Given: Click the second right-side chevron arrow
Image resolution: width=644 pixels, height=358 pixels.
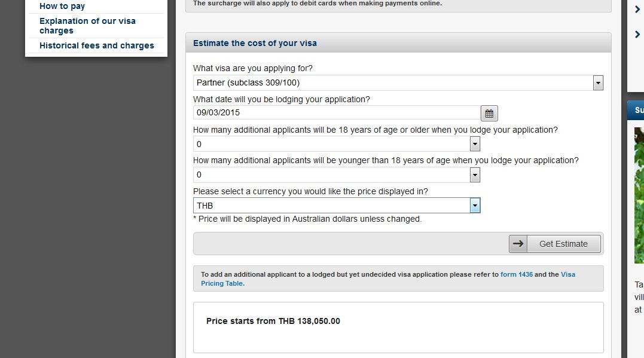Looking at the screenshot, I should [637, 34].
